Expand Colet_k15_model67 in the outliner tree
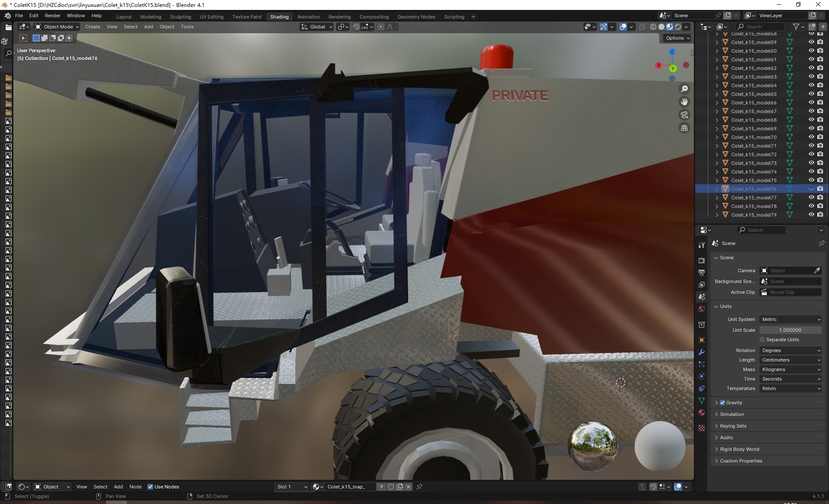Viewport: 829px width, 504px height. 717,111
